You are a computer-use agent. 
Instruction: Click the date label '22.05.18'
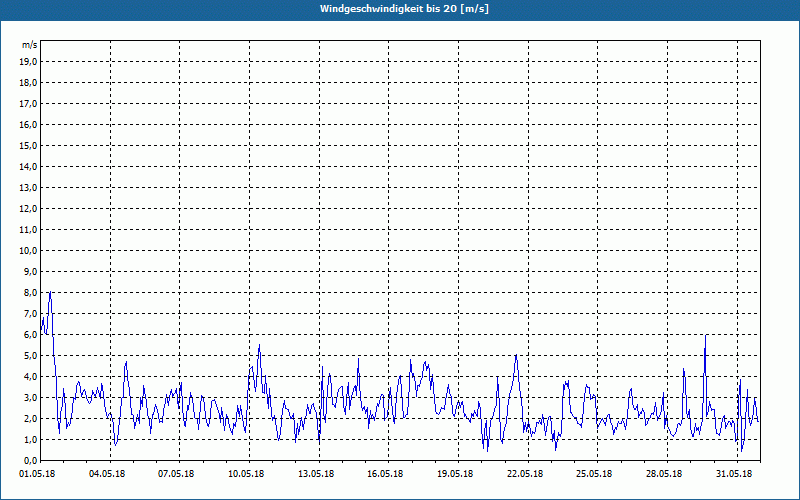click(525, 474)
